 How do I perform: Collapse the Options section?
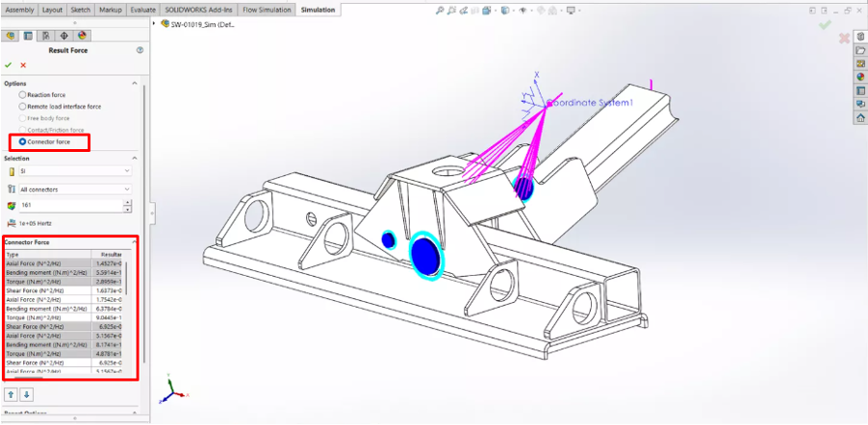click(x=134, y=83)
